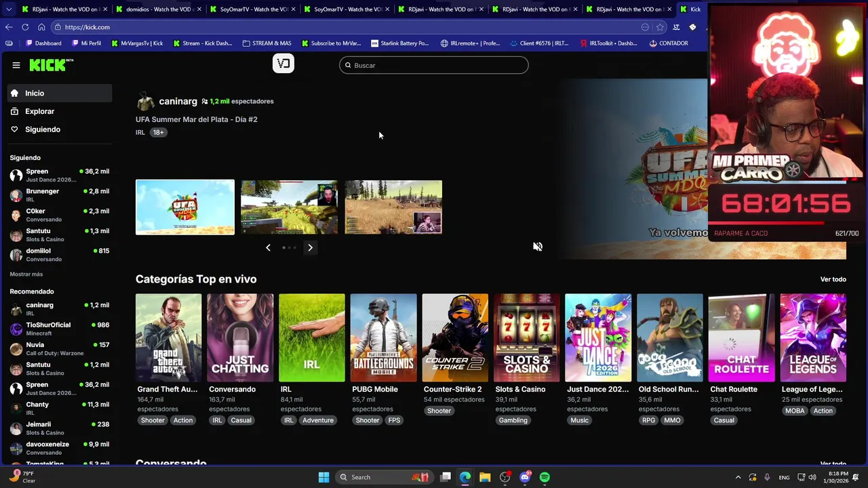Click the 18+ tag on featured stream
This screenshot has width=868, height=488.
[x=158, y=132]
